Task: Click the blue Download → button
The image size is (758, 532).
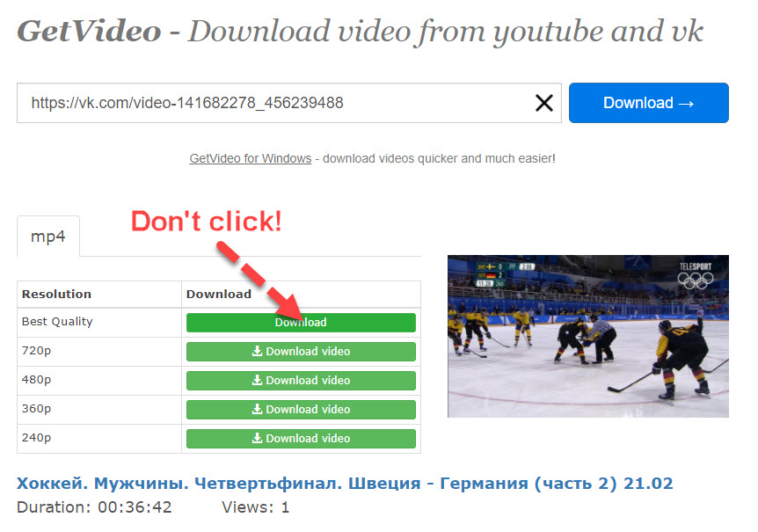Action: [649, 103]
